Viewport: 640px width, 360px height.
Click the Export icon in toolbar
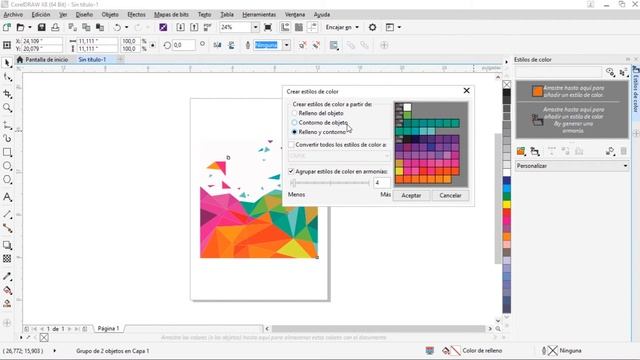click(194, 27)
